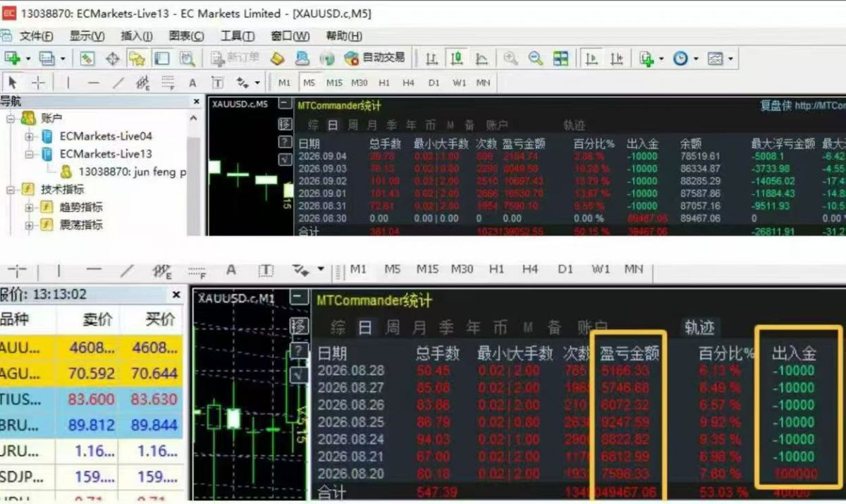The width and height of the screenshot is (846, 504).
Task: Click the 新订单 new order button
Action: [235, 59]
